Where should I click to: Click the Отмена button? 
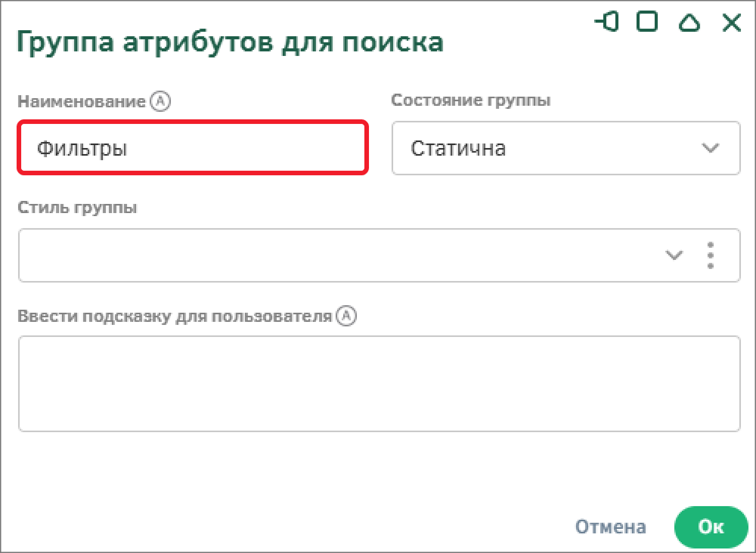610,527
